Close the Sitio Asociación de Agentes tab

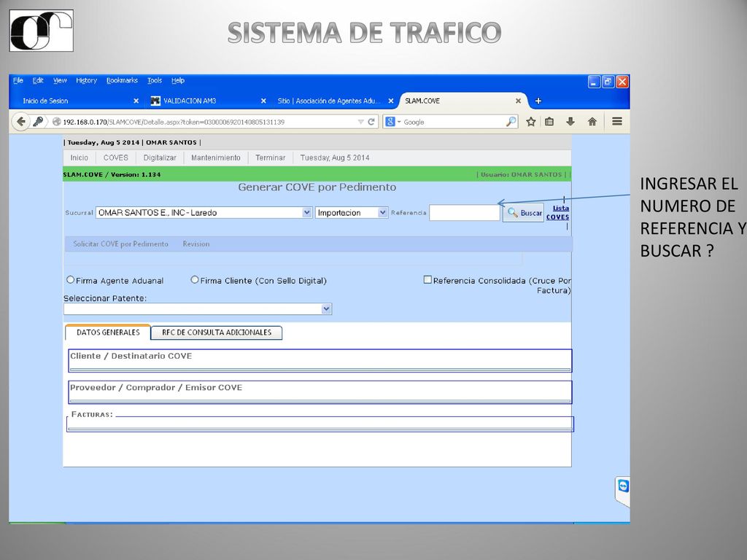[x=391, y=101]
